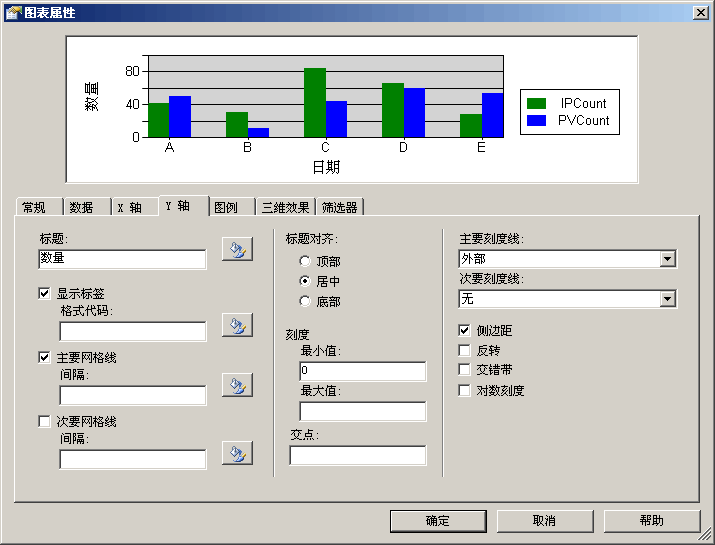Toggle the 显示标签 checkbox
The width and height of the screenshot is (715, 545).
click(44, 293)
